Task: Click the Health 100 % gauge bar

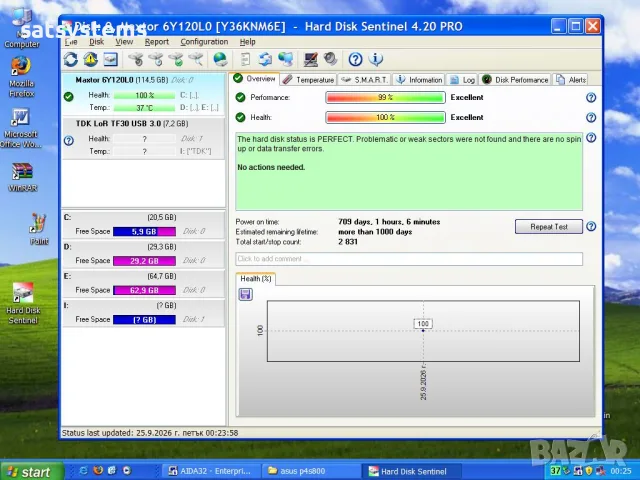Action: [385, 118]
